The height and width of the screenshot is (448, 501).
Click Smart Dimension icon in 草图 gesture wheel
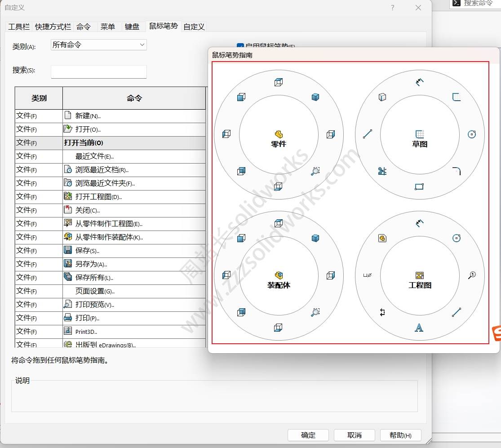[x=420, y=82]
